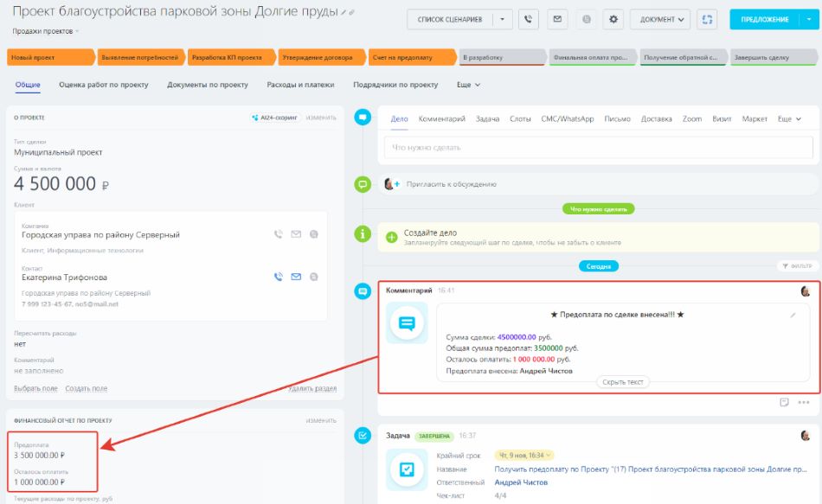Open deadline dropdown Чт, 9 ноя, 16:34
Viewport: 822px width, 504px height.
(x=526, y=456)
